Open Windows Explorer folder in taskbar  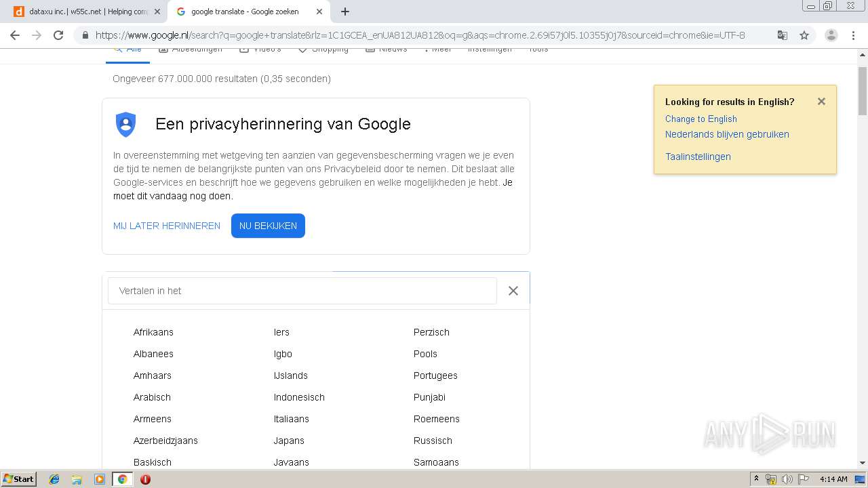[x=77, y=479]
